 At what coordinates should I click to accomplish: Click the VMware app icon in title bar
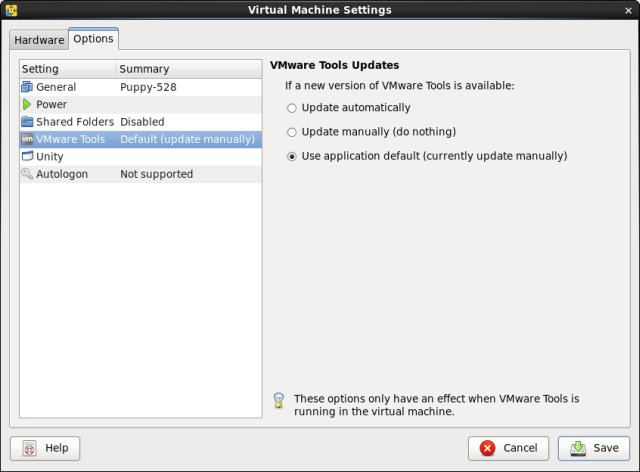tap(11, 10)
